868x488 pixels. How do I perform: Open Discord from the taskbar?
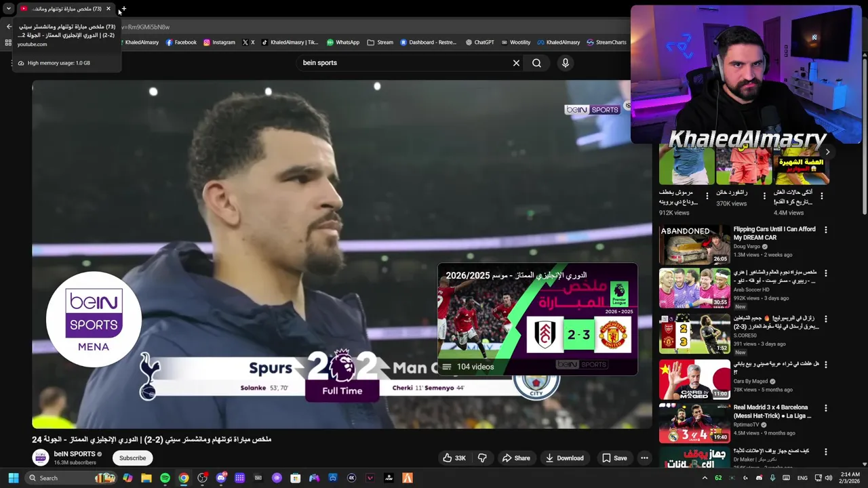[x=221, y=478]
